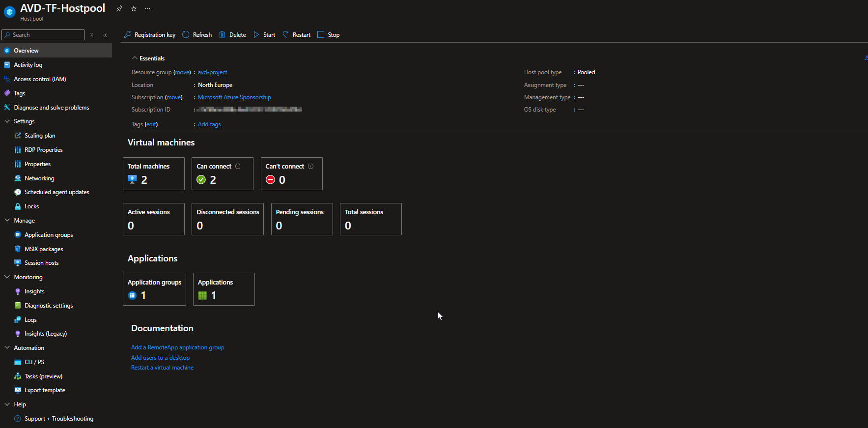Click the pin icon beside AVD-TF-Hostpool title

(x=119, y=8)
